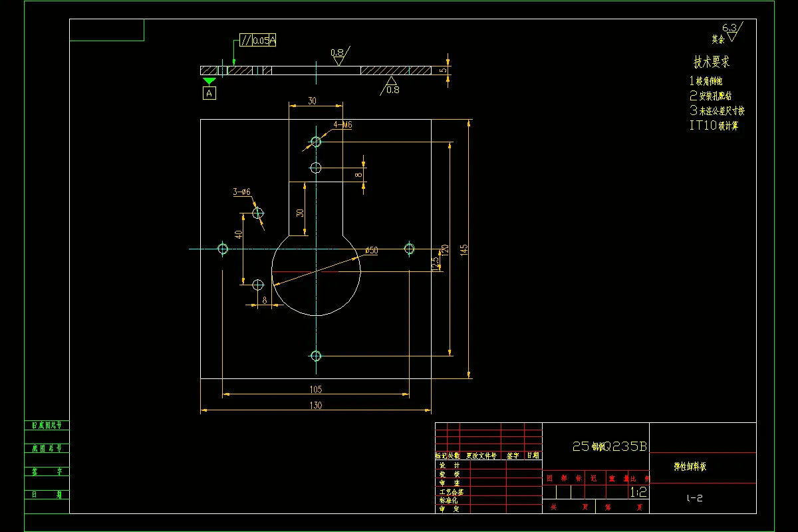Viewport: 798px width, 532px height.
Task: Select the '日期' label in left margin
Action: click(47, 495)
